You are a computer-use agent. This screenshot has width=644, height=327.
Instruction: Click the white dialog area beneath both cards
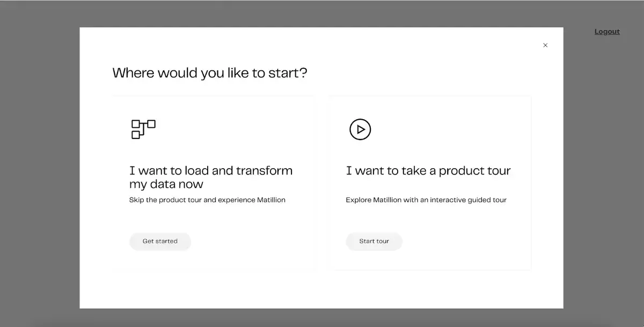tap(321, 289)
